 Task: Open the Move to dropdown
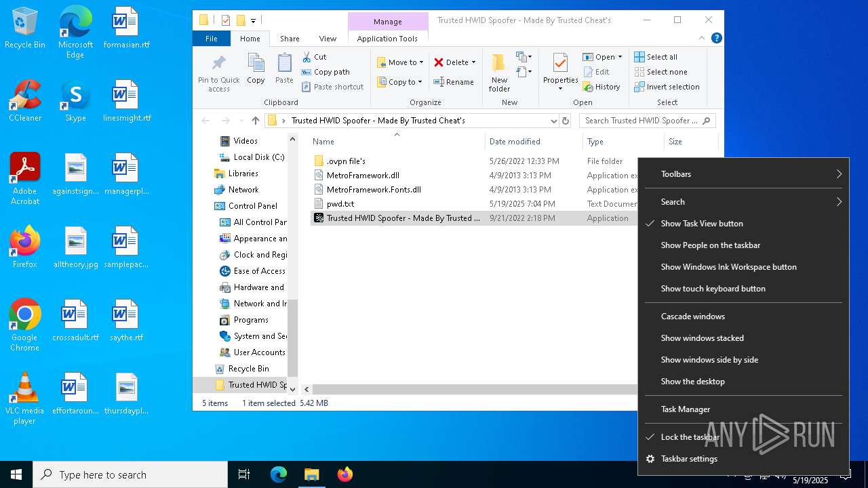tap(400, 62)
